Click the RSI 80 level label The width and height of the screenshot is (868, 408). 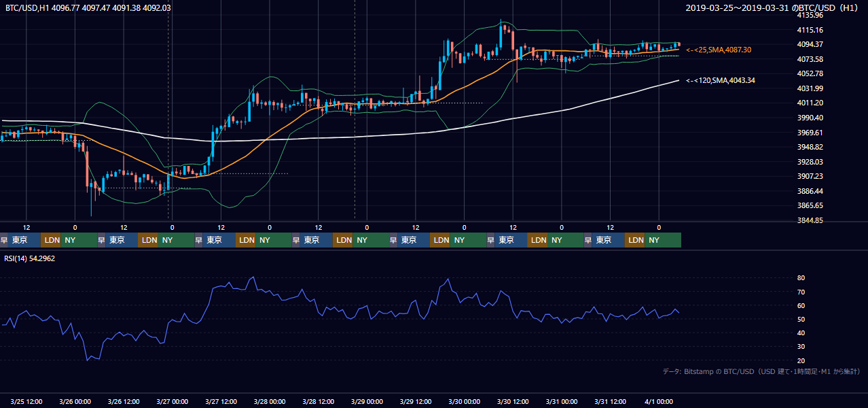(801, 278)
